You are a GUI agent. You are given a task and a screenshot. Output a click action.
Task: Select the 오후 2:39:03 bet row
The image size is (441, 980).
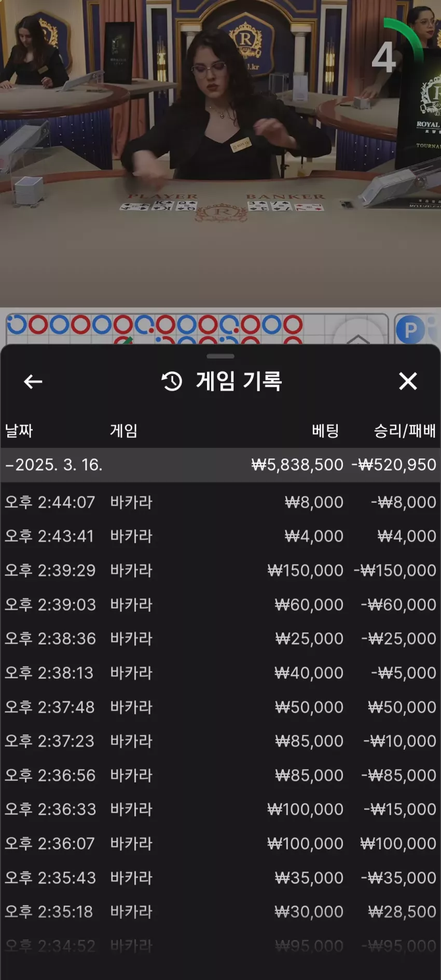220,604
